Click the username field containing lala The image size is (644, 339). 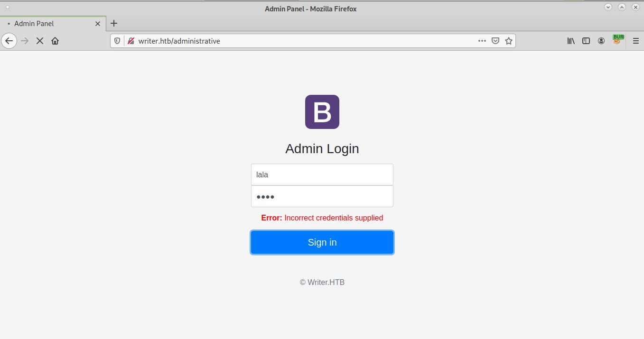[x=322, y=174]
